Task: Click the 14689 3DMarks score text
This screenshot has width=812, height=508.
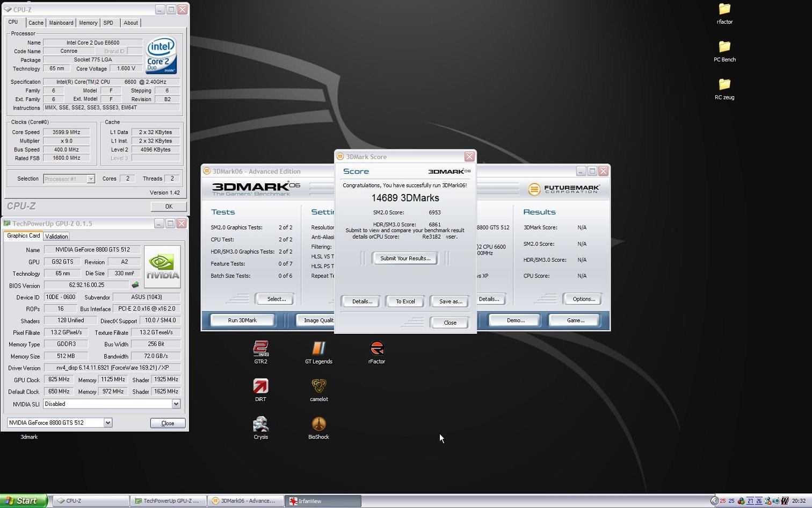Action: tap(405, 198)
